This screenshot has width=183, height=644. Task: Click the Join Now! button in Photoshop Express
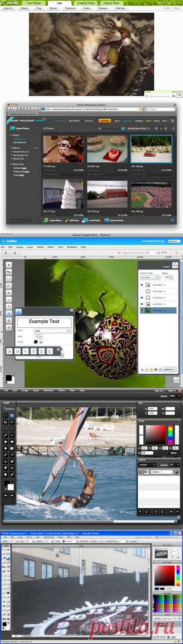point(104,121)
